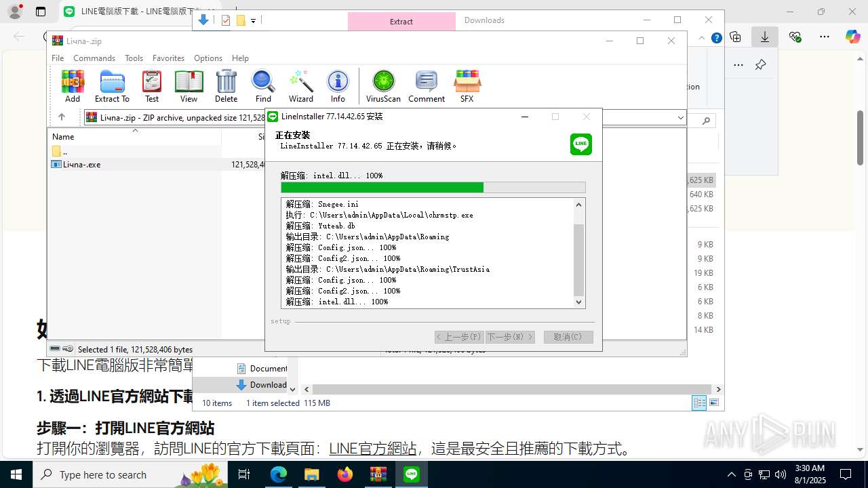The image size is (868, 488).
Task: Run the Test archive tool
Action: click(152, 86)
